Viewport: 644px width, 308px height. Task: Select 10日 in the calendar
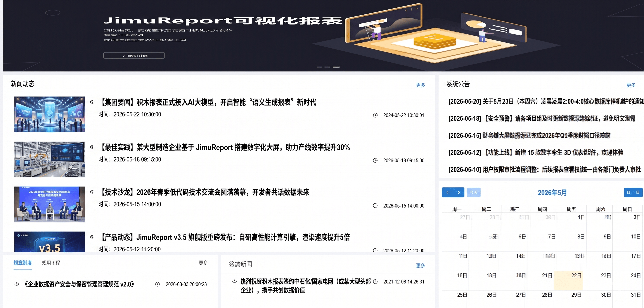[x=628, y=242]
